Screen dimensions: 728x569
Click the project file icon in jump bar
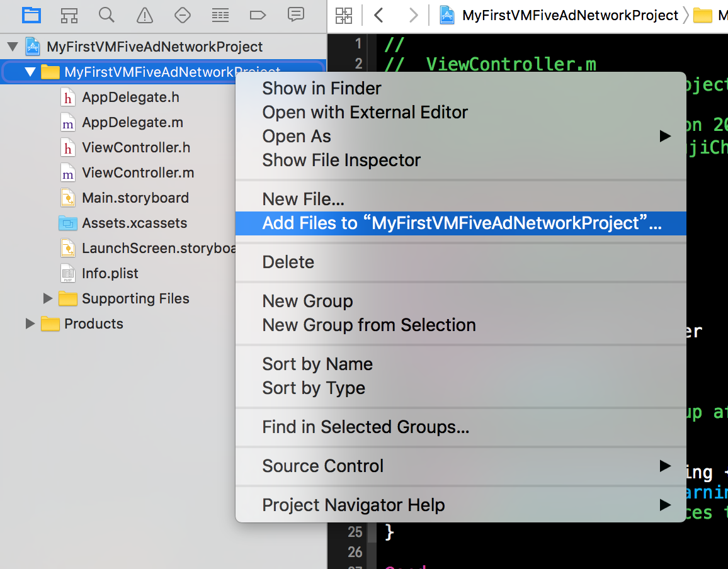446,15
